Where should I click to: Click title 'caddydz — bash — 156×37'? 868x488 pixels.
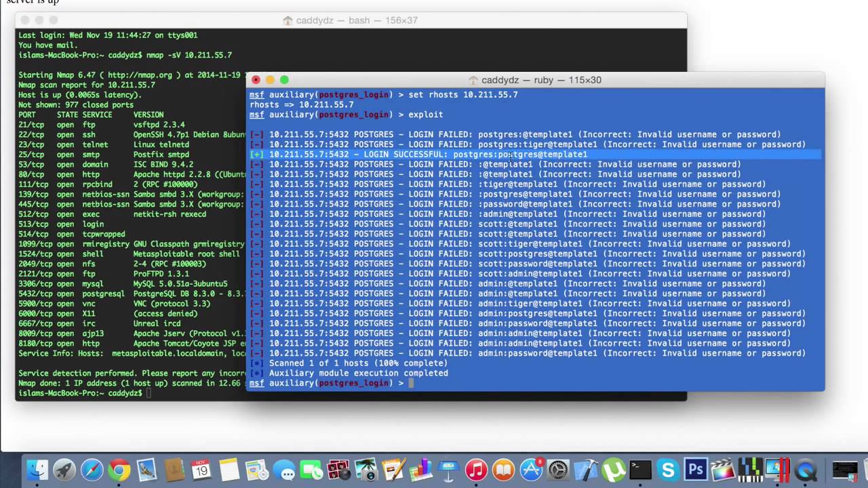coord(357,20)
